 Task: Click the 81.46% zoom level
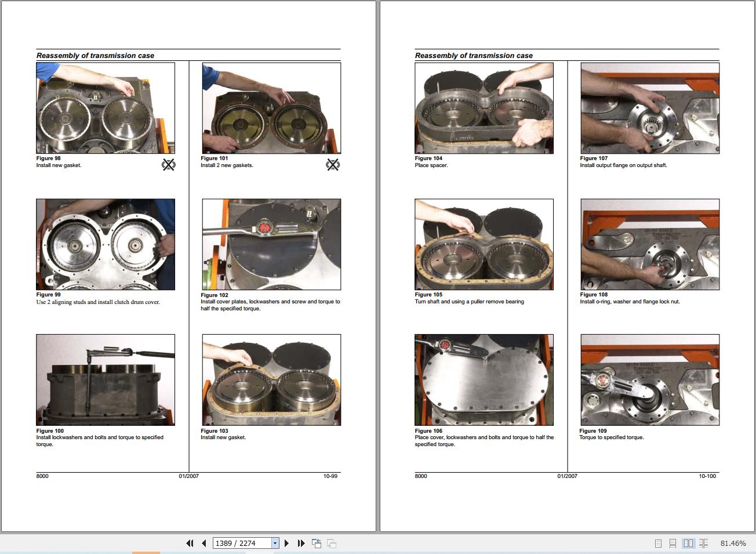click(733, 544)
